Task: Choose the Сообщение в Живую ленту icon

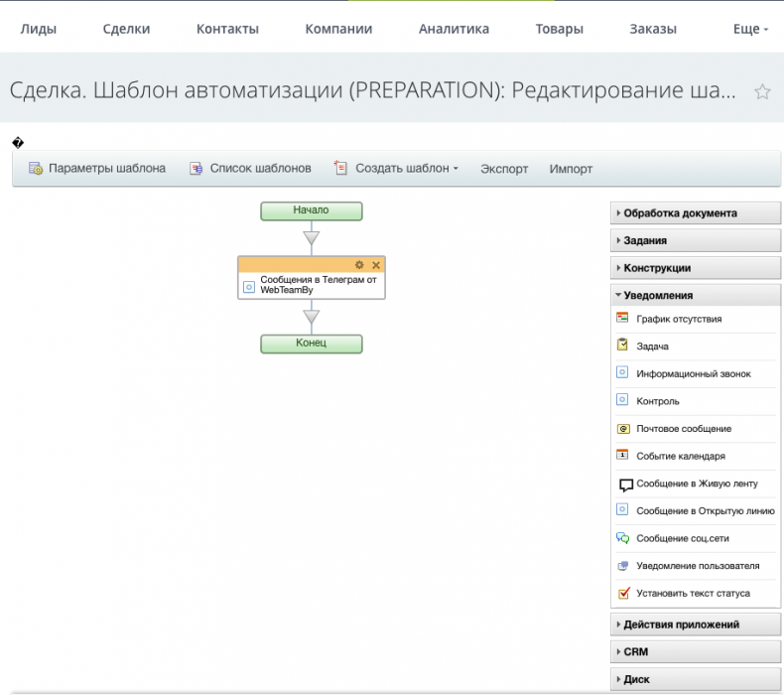Action: click(x=625, y=485)
